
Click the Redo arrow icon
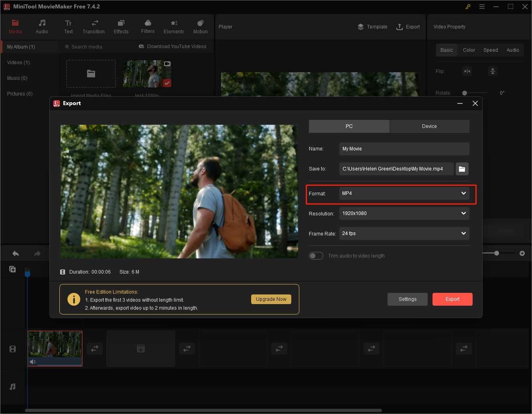[x=37, y=254]
